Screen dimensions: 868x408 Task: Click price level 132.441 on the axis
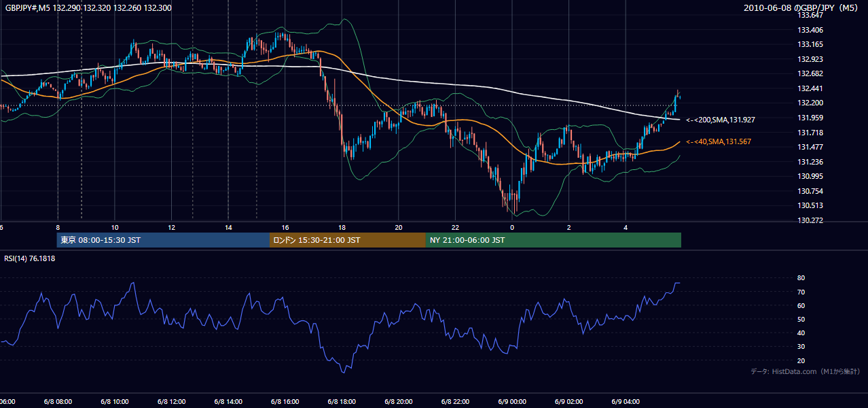810,88
